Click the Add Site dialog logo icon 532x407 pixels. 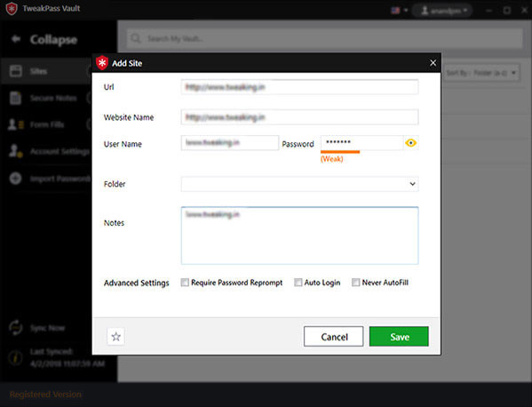click(102, 63)
